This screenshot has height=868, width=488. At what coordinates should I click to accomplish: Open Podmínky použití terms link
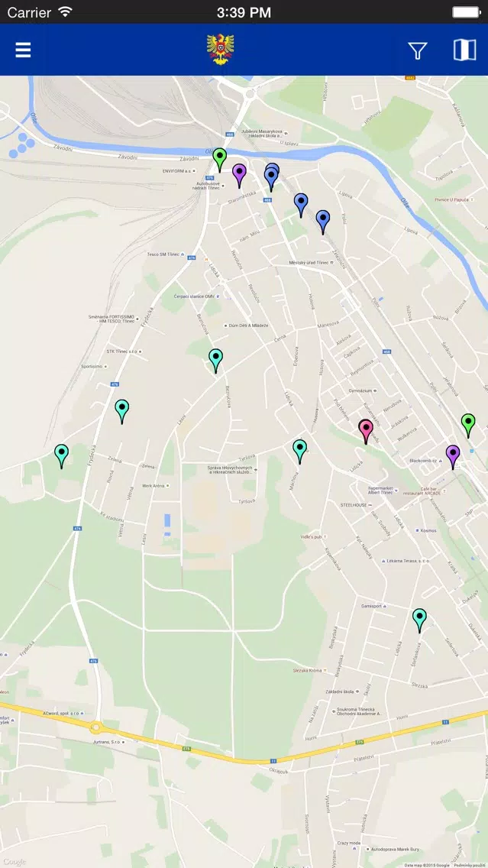tap(470, 865)
